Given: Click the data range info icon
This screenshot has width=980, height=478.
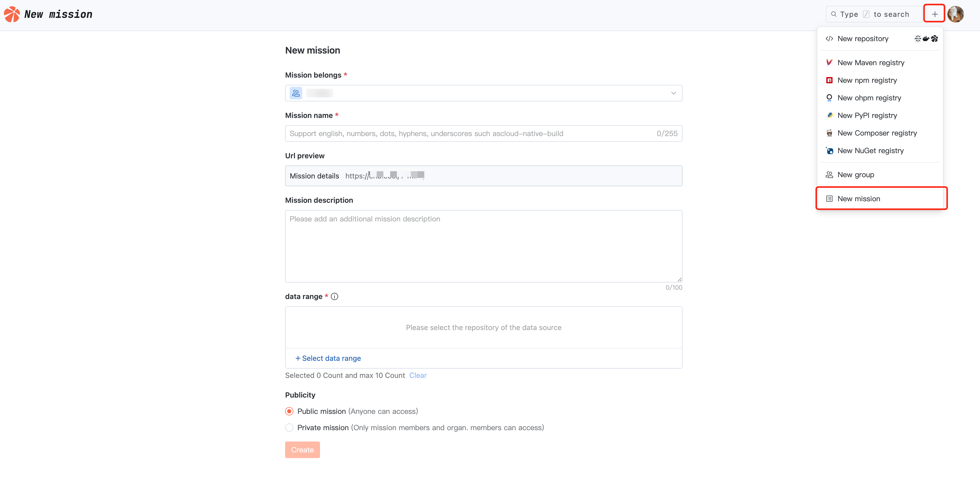Looking at the screenshot, I should [335, 296].
